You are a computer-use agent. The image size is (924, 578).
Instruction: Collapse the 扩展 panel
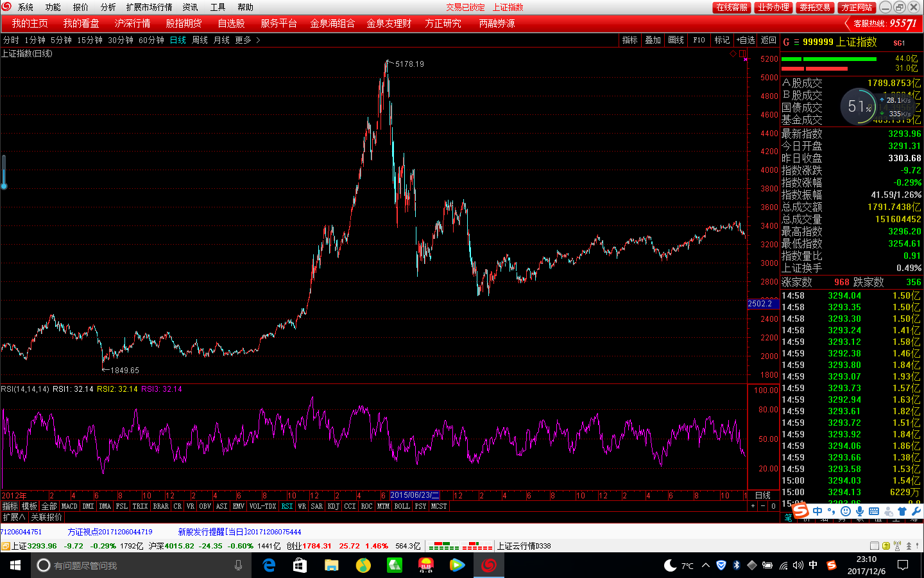point(13,517)
